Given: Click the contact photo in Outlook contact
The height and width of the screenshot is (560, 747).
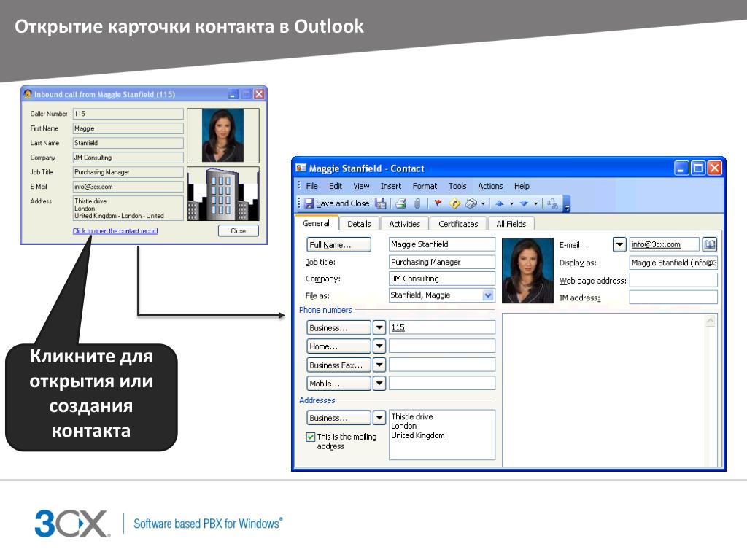Looking at the screenshot, I should coord(527,271).
